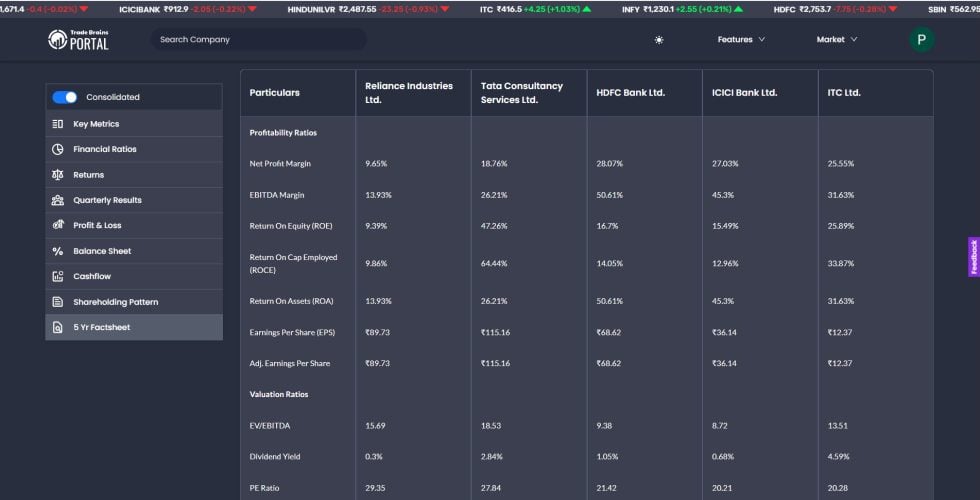Click ITC Dividend Yield value 4.59%
The height and width of the screenshot is (500, 980).
839,457
